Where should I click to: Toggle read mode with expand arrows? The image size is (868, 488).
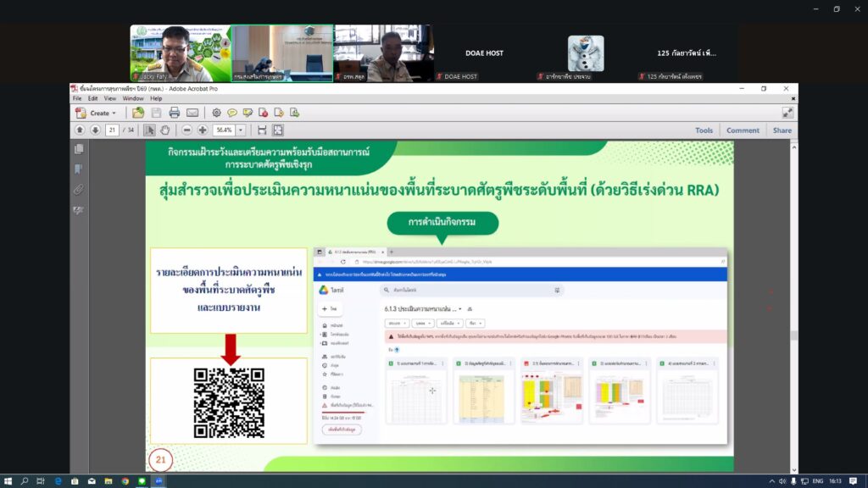787,113
